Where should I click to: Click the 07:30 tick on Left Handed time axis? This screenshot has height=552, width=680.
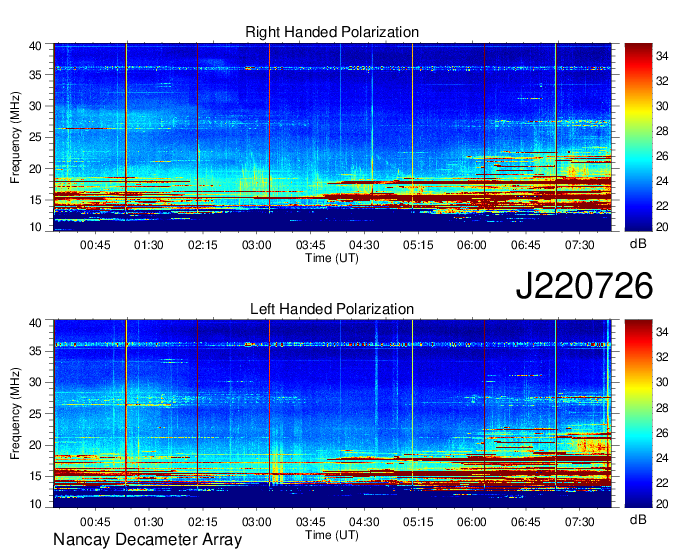[x=579, y=522]
